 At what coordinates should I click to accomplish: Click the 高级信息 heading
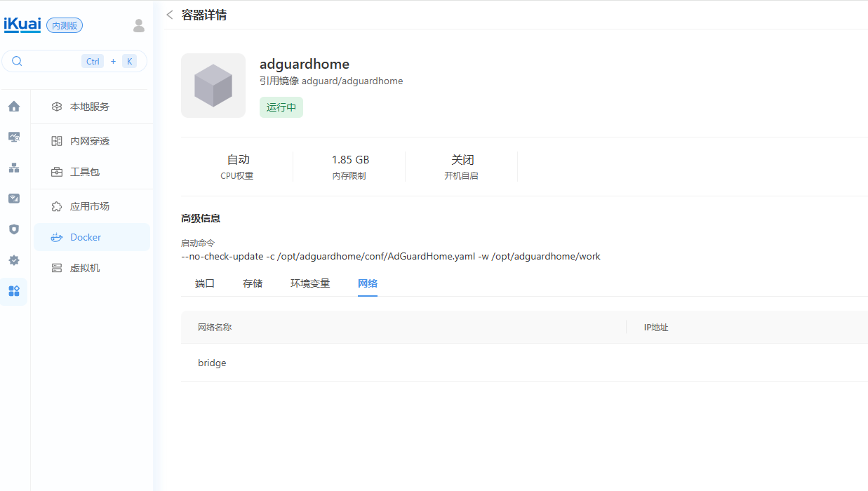(201, 218)
